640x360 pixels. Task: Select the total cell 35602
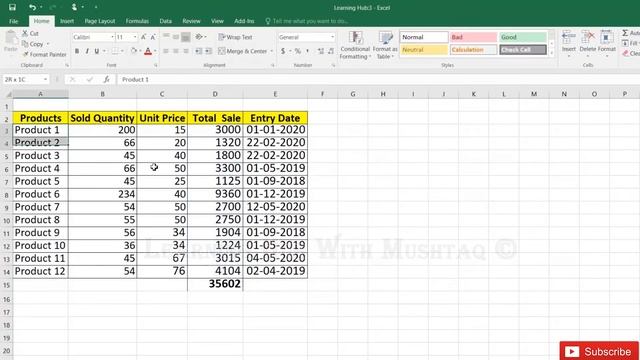pyautogui.click(x=215, y=284)
